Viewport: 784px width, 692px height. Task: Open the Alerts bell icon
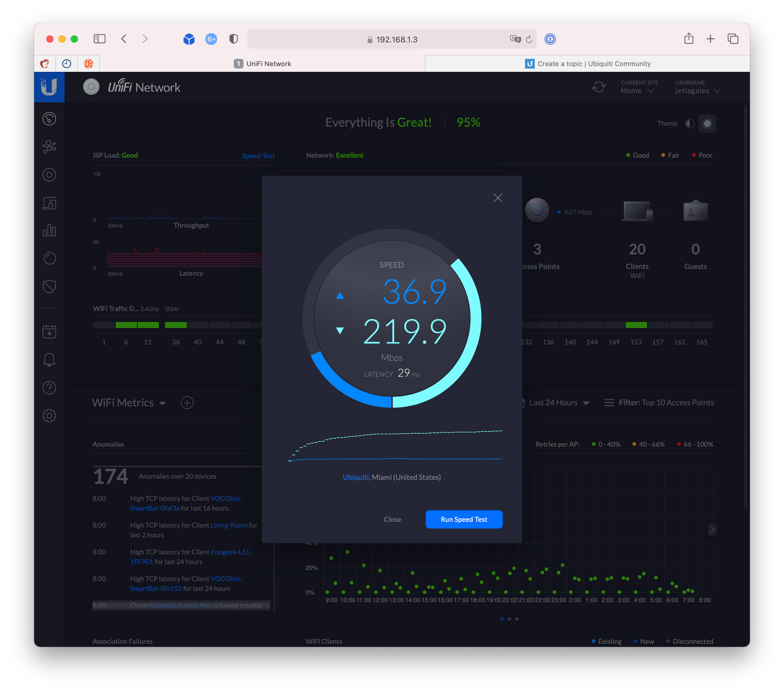[49, 360]
